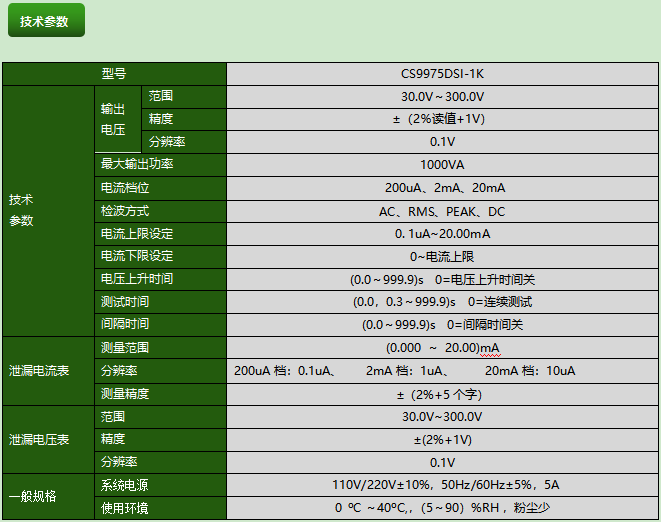This screenshot has width=661, height=522.
Task: Select the 间隔时间 row label
Action: (x=125, y=324)
